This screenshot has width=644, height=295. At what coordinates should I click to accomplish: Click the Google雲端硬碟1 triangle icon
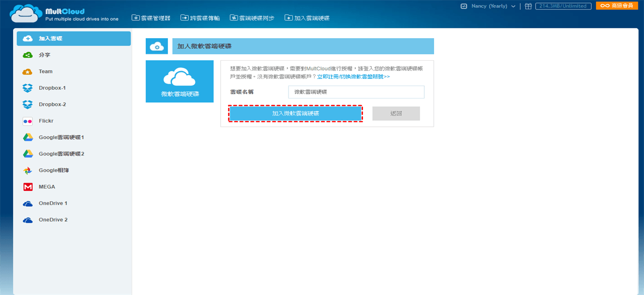28,138
